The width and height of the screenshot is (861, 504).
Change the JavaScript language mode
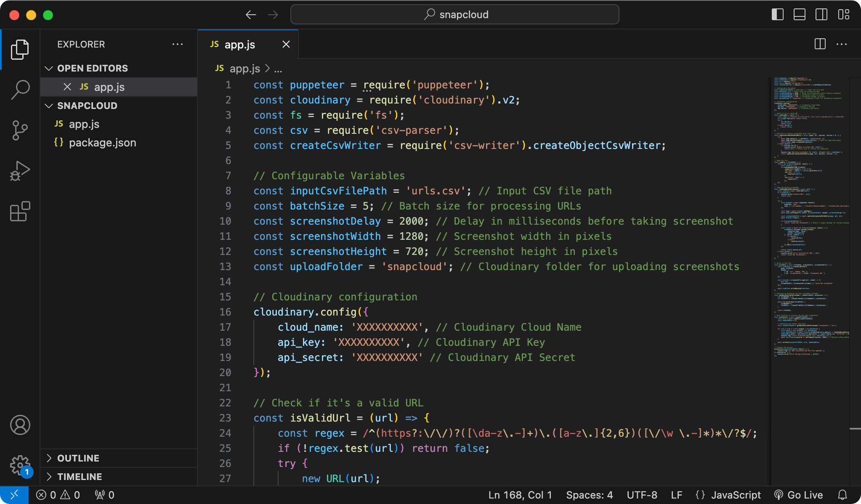point(736,495)
